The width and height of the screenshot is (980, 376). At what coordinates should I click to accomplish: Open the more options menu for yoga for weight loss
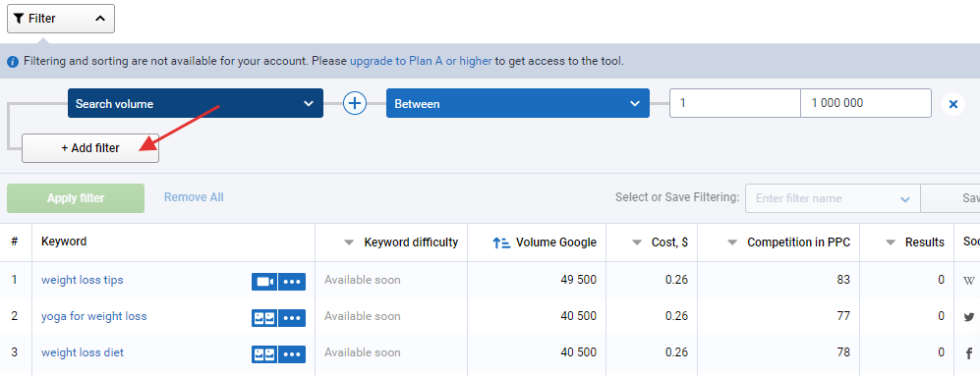(292, 318)
